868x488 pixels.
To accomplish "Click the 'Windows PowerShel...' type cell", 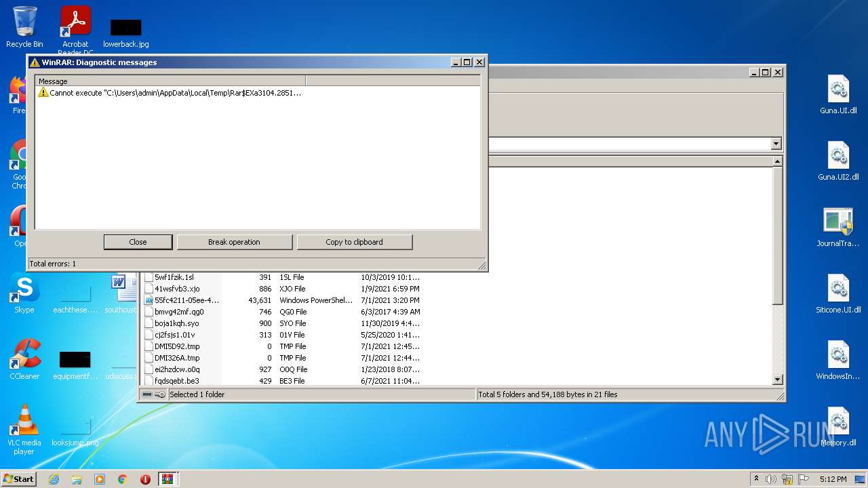I will pyautogui.click(x=316, y=300).
